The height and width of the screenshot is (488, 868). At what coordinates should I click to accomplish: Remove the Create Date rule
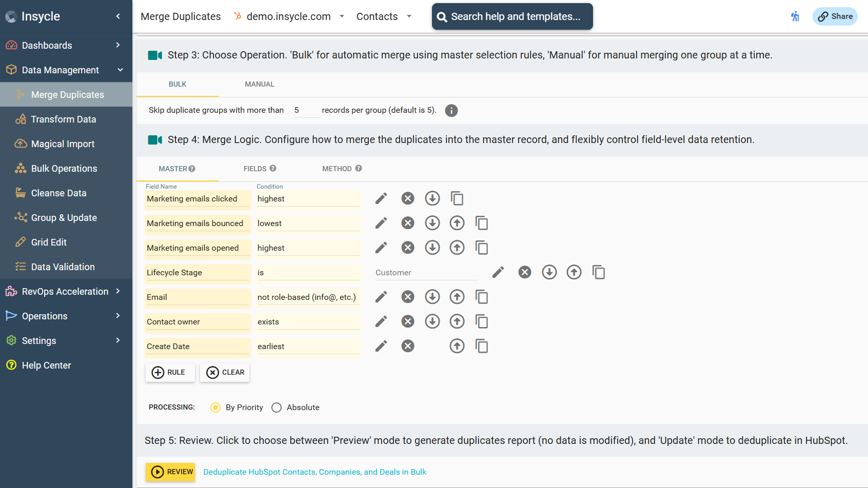click(408, 346)
